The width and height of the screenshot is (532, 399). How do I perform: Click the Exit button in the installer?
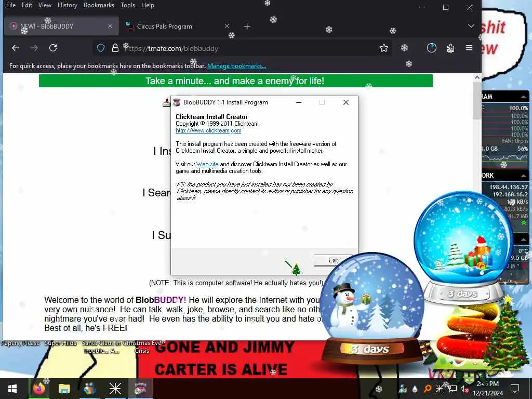coord(333,260)
